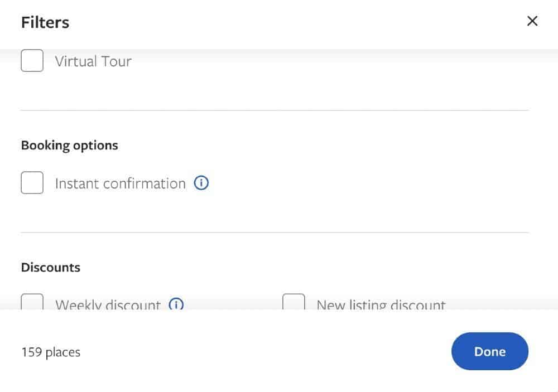558x392 pixels.
Task: Turn on Instant confirmation booking option
Action: tap(32, 182)
